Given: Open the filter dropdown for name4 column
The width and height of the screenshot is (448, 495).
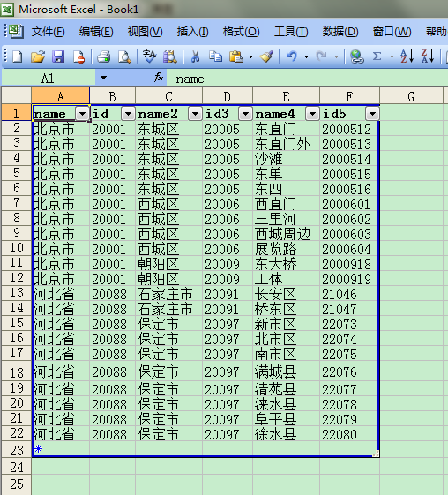Looking at the screenshot, I should point(313,113).
